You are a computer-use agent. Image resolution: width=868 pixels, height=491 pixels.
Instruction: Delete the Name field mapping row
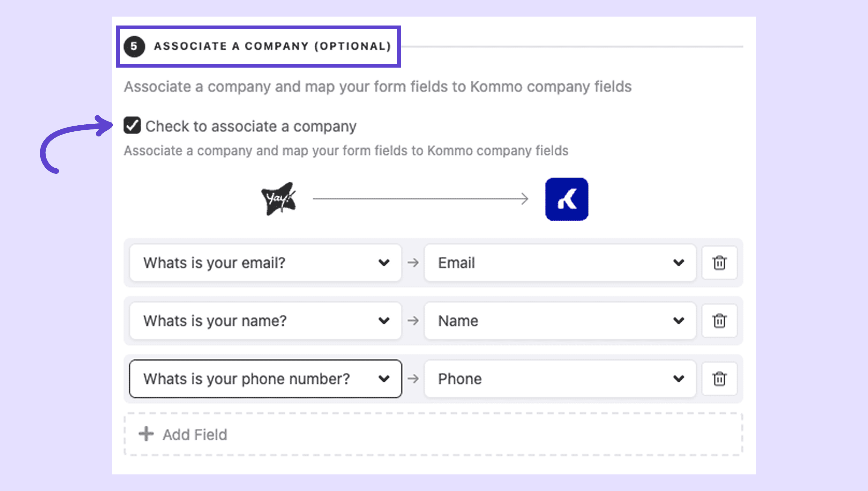click(x=719, y=321)
